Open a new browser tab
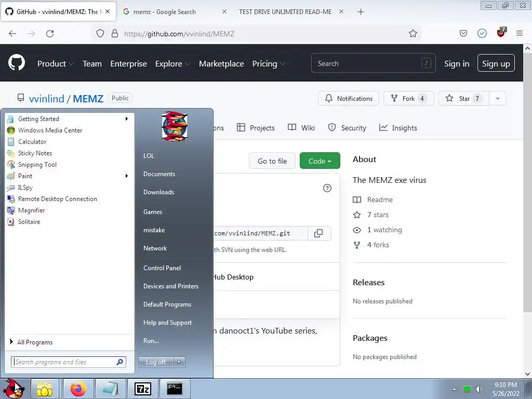Viewport: 532px width, 399px height. pos(361,12)
